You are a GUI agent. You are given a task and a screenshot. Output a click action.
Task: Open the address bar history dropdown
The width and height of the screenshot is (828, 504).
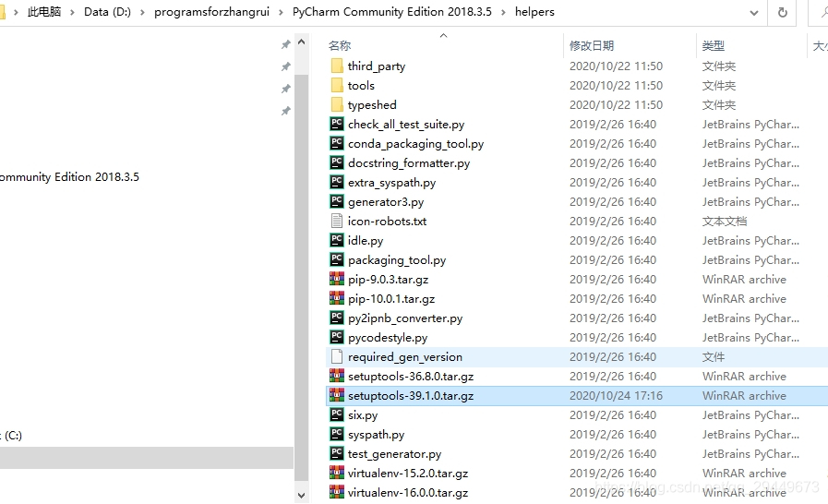coord(754,13)
